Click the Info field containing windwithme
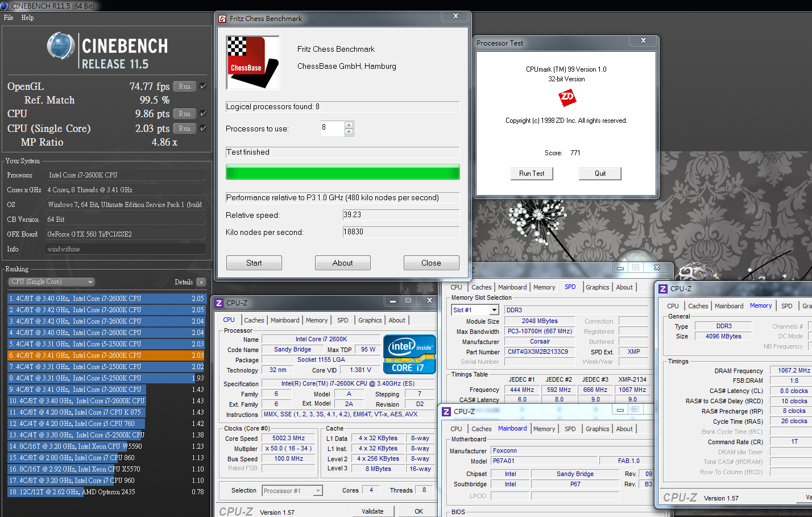812x517 pixels. click(125, 249)
